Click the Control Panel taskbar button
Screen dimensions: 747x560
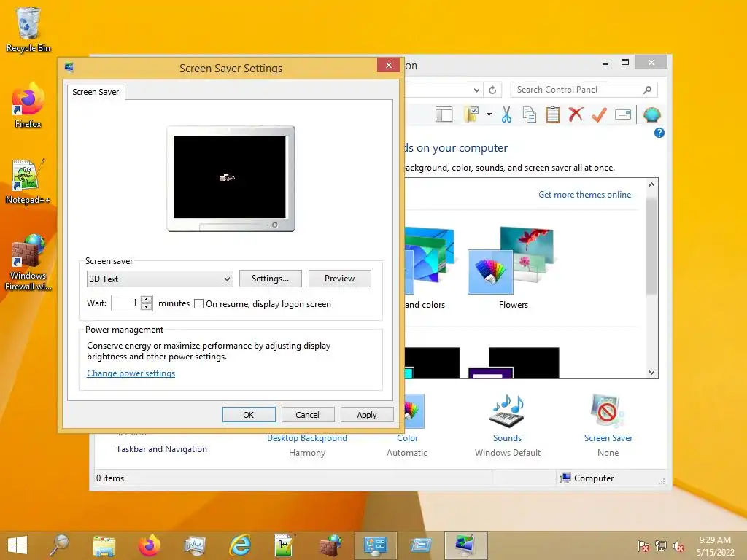376,545
